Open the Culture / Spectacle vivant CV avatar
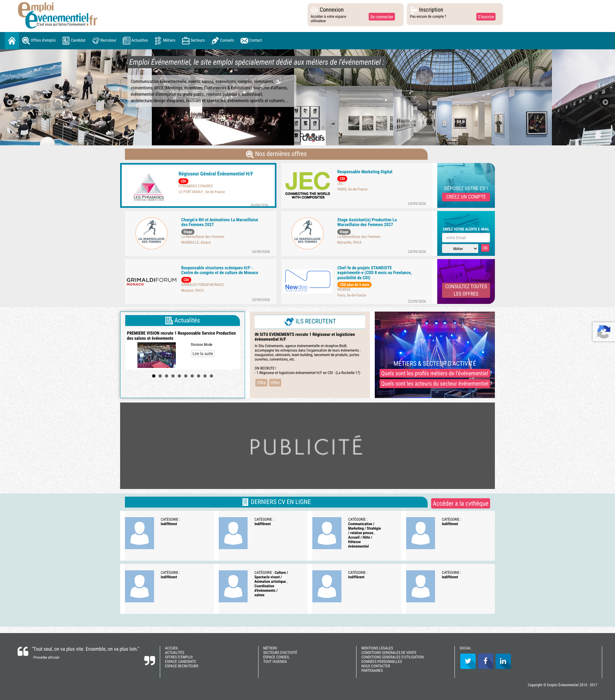The image size is (615, 700). (233, 586)
